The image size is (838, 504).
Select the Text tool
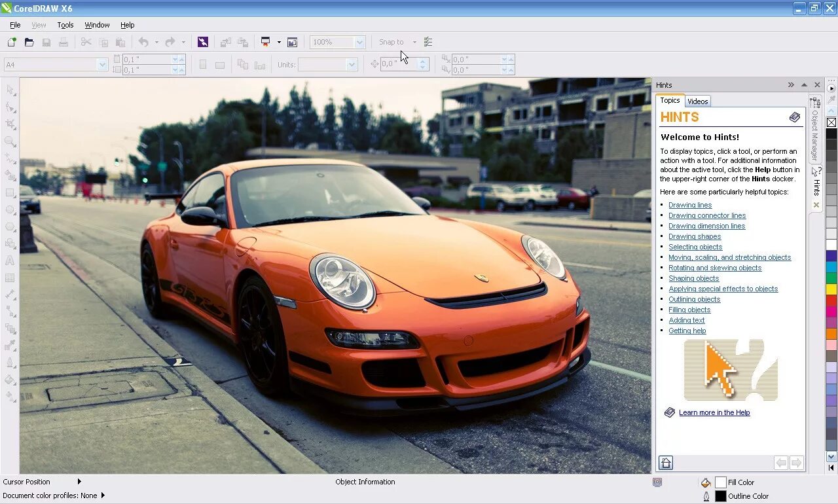[x=10, y=261]
